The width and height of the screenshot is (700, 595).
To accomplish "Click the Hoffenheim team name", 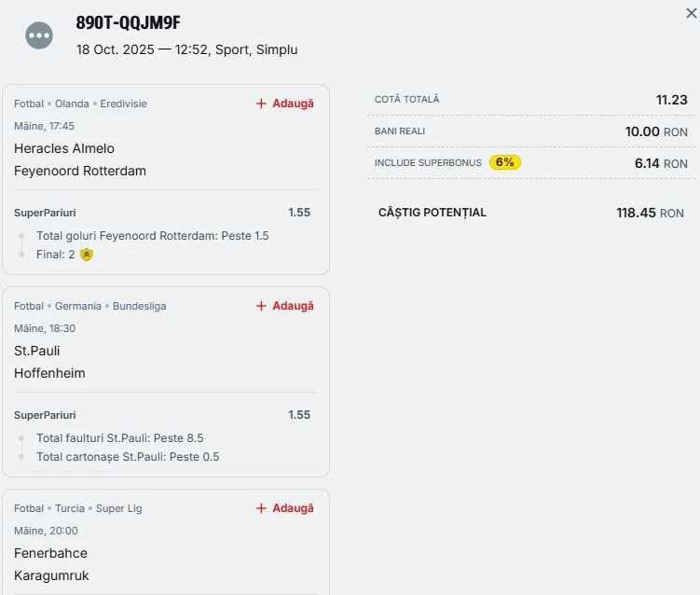I will click(x=49, y=373).
